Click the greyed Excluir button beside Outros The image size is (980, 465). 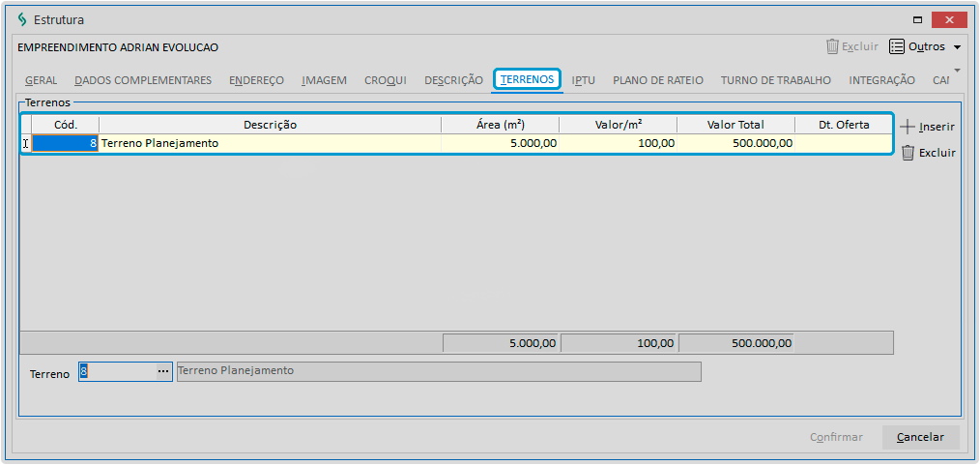851,46
